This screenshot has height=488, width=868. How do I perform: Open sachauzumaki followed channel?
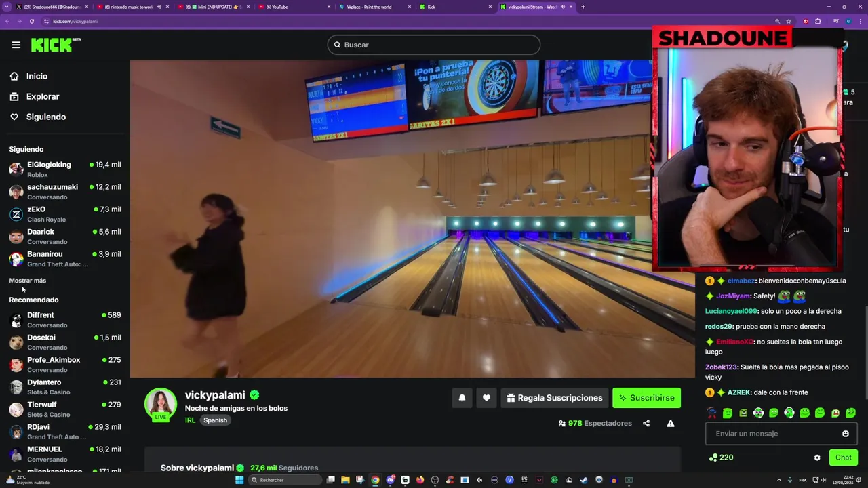[65, 192]
